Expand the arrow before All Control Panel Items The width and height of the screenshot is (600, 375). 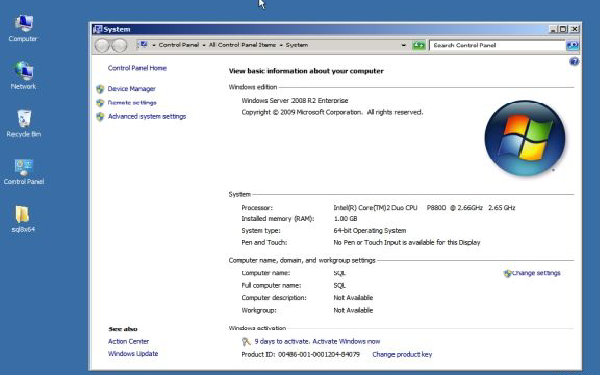coord(204,45)
